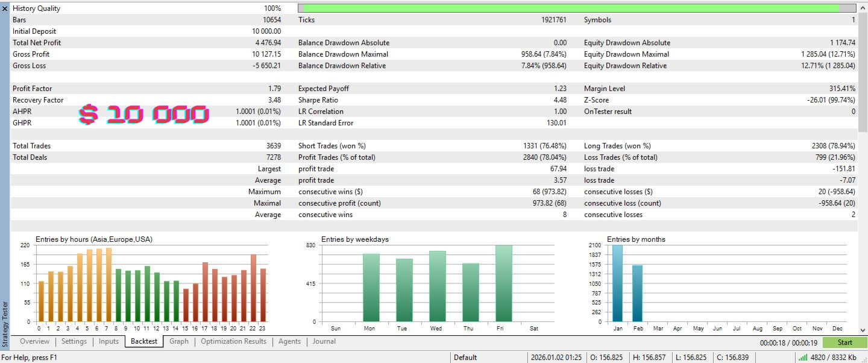This screenshot has height=363, width=868.
Task: Open the Inputs tab
Action: click(108, 341)
